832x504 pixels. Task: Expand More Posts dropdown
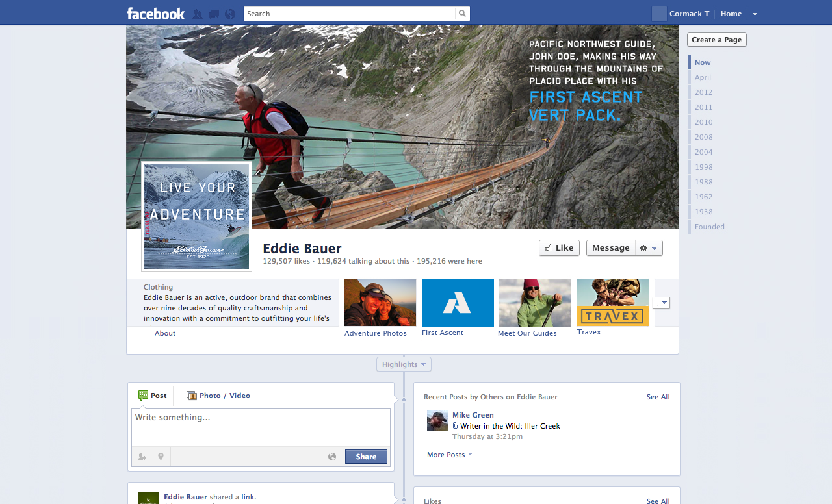[449, 455]
